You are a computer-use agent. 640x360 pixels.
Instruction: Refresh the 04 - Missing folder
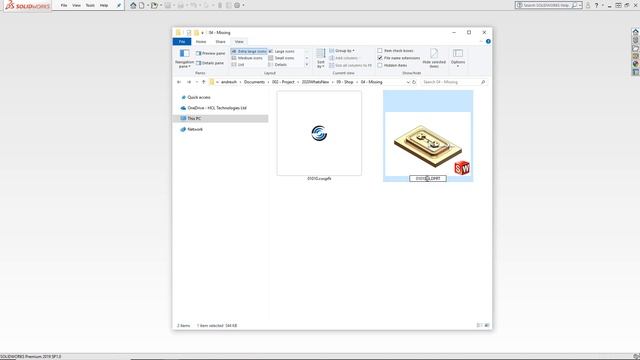coord(414,82)
